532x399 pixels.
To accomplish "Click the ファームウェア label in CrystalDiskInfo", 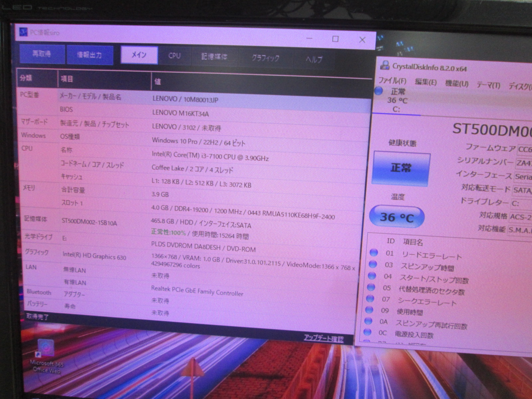I will click(x=491, y=147).
